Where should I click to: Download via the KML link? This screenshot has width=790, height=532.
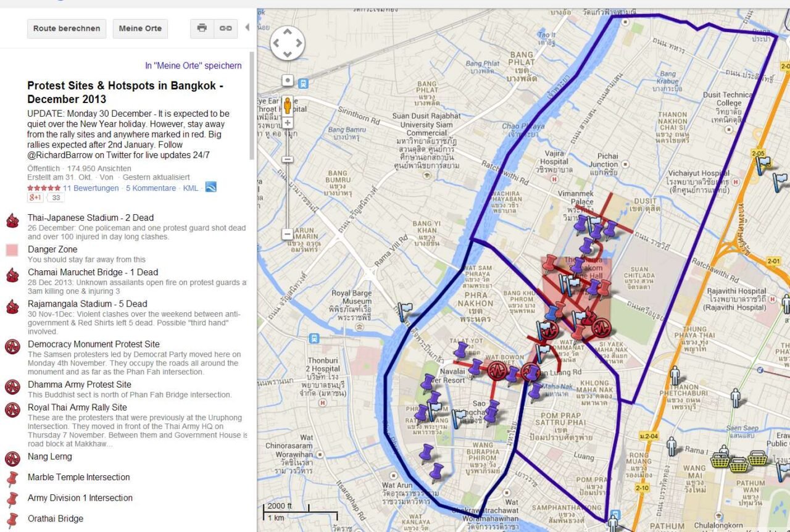click(x=191, y=188)
